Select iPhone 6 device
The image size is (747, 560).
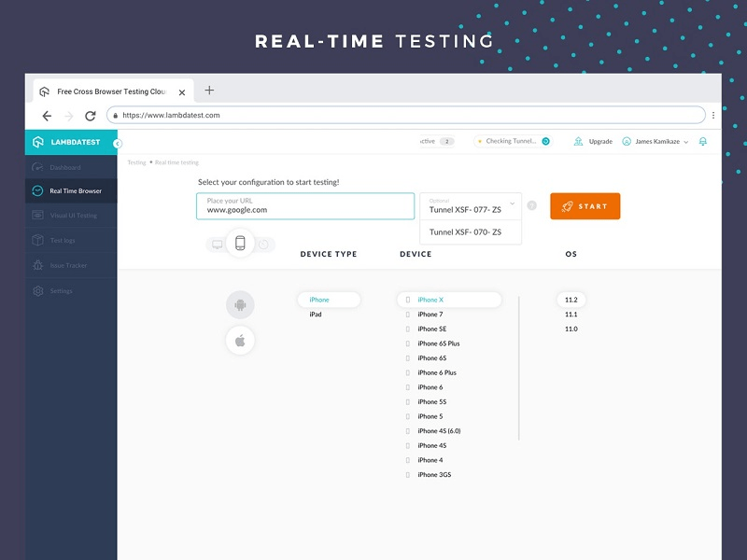pyautogui.click(x=430, y=387)
